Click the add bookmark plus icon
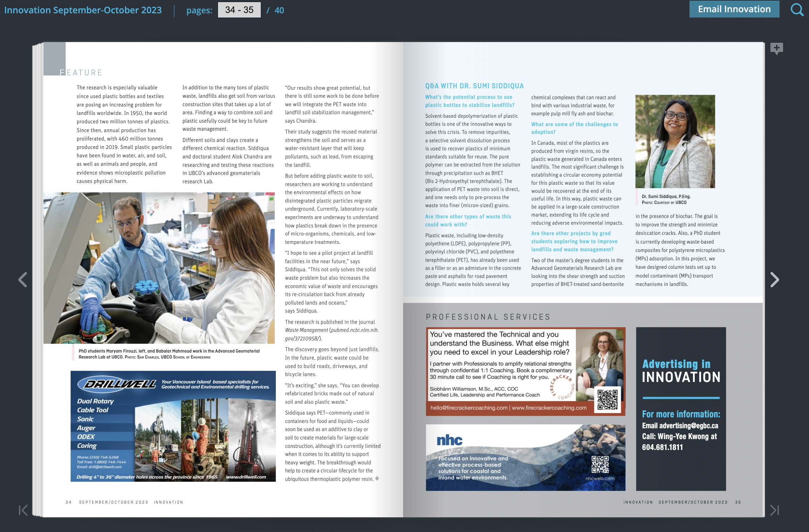809x532 pixels. pyautogui.click(x=776, y=48)
